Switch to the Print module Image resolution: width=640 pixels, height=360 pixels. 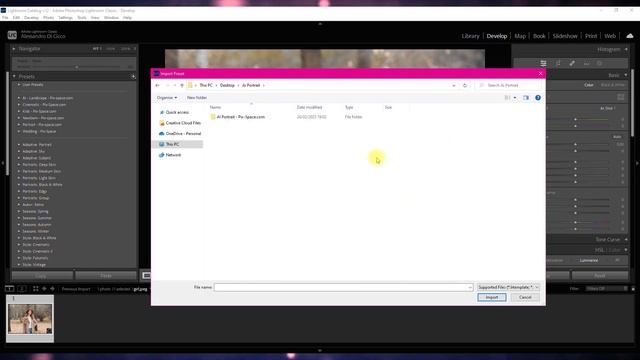coord(591,36)
